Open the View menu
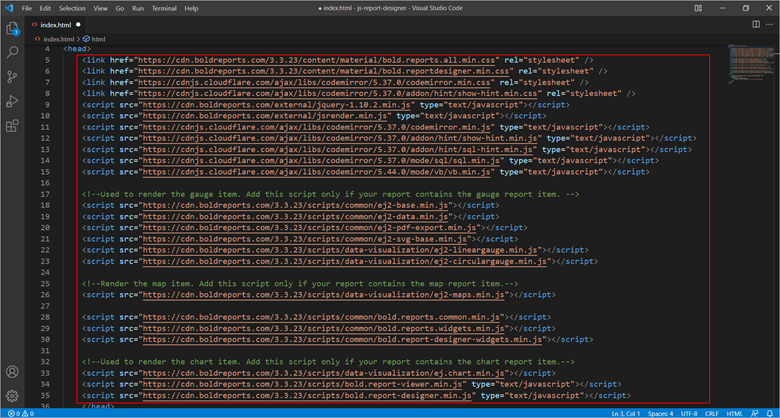Viewport: 780px width, 418px height. 100,8
